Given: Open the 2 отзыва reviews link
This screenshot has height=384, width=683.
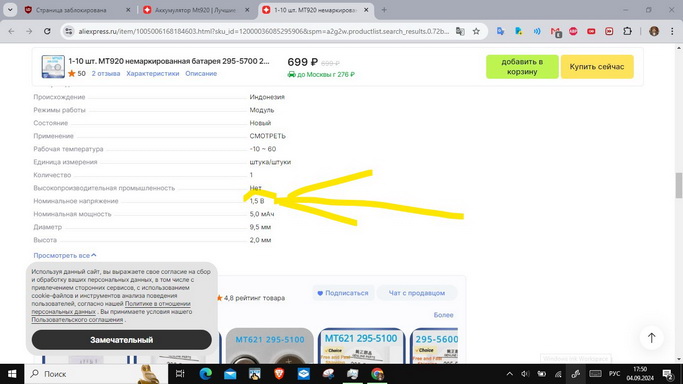Looking at the screenshot, I should 105,74.
